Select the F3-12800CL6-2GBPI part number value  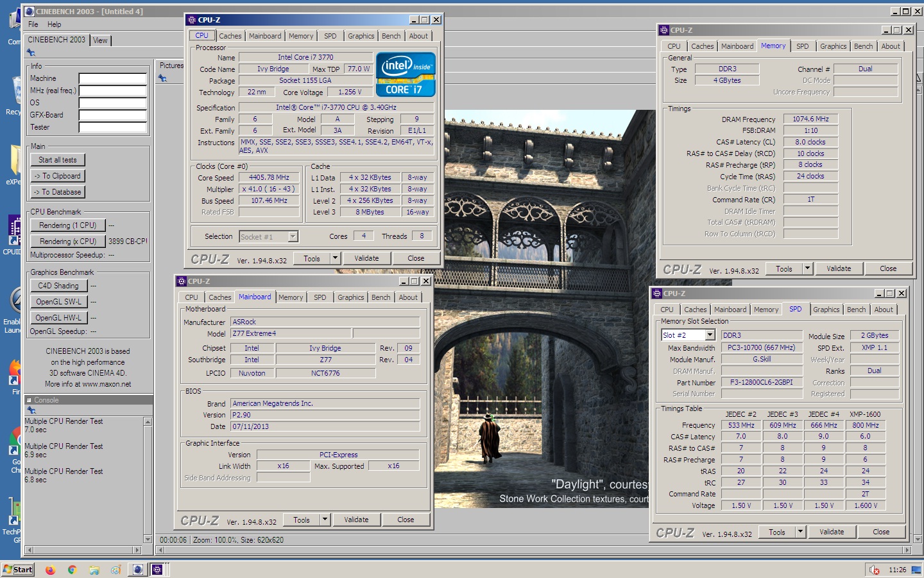762,382
